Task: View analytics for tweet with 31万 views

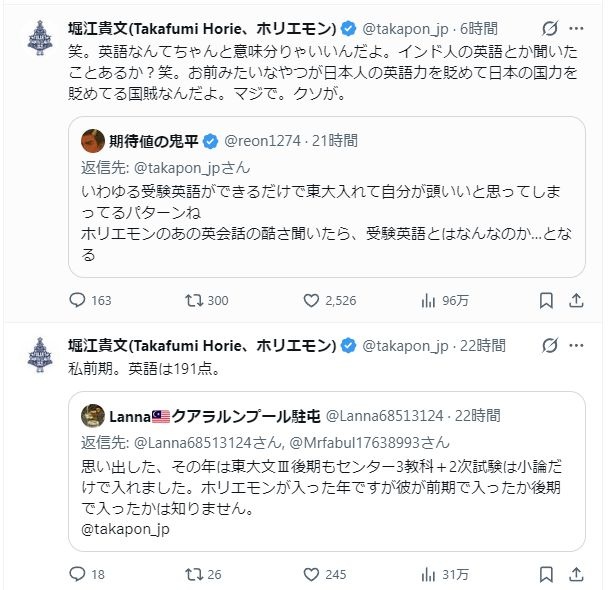Action: coord(428,574)
